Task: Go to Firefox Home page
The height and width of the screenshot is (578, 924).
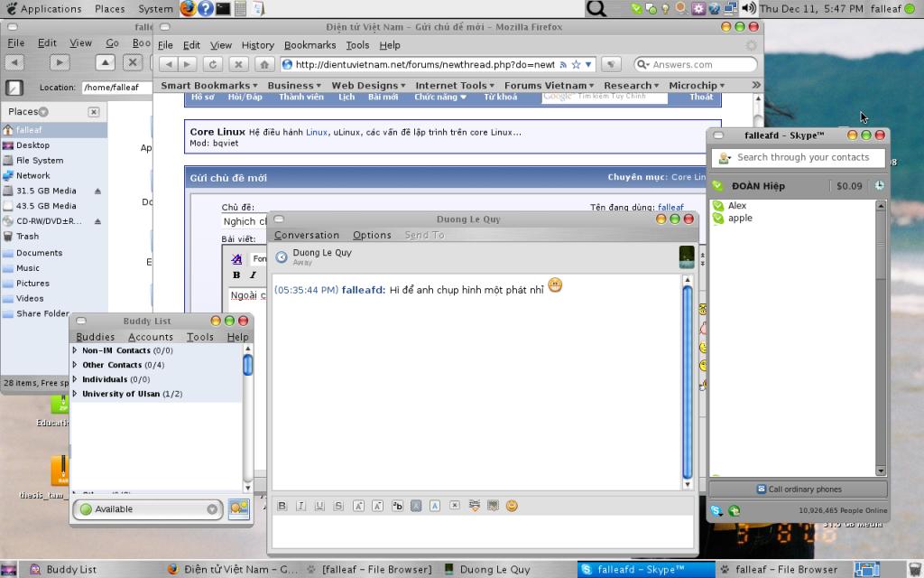Action: point(264,64)
